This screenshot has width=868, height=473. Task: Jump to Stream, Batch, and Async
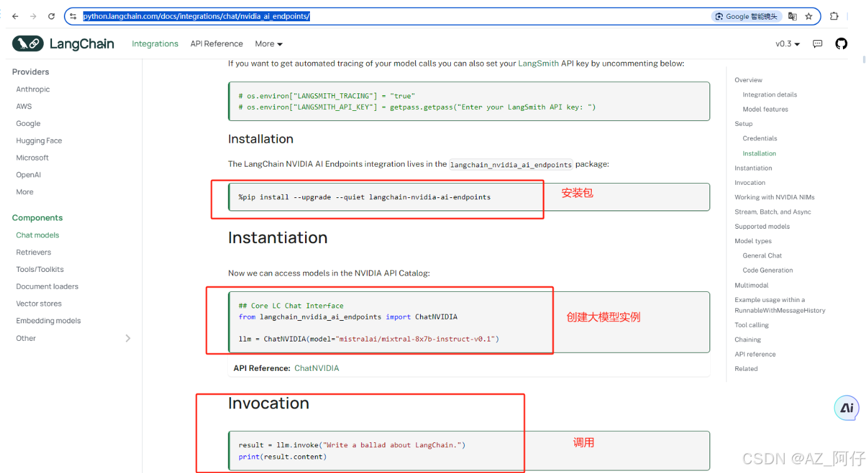click(x=773, y=212)
